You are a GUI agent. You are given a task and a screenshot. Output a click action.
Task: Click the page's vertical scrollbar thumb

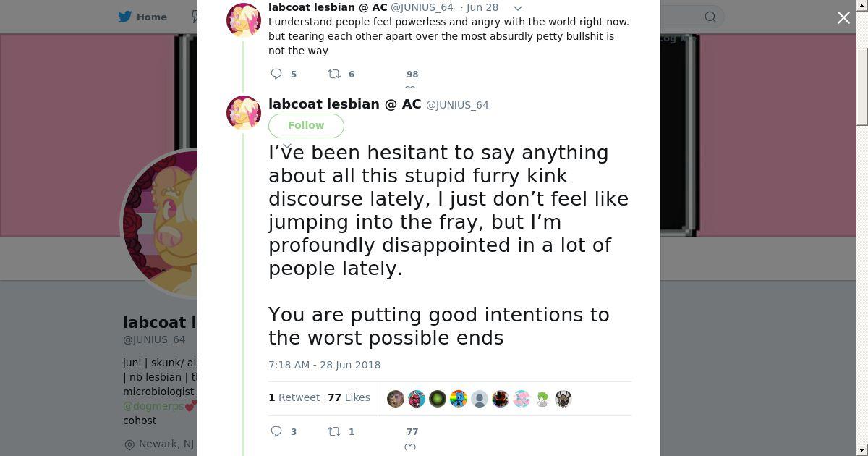(861, 65)
